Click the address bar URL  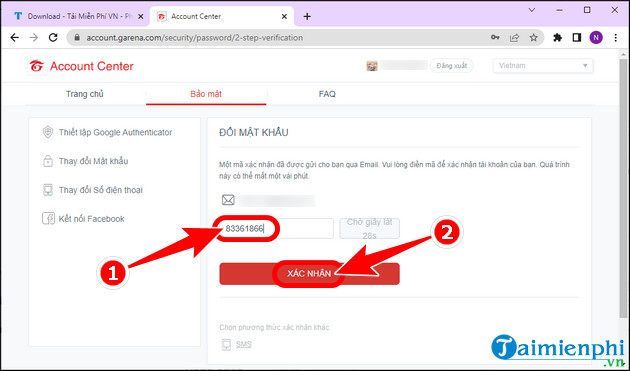click(195, 38)
